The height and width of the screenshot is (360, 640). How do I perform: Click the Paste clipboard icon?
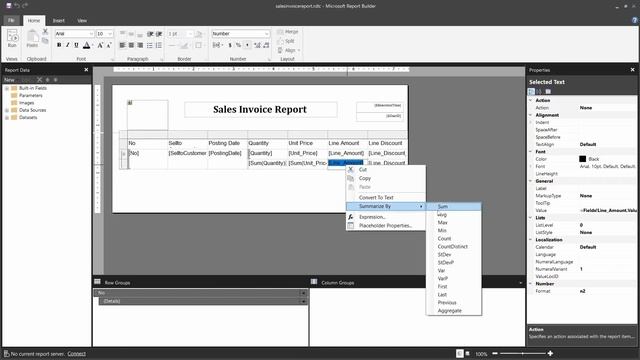(x=32, y=39)
